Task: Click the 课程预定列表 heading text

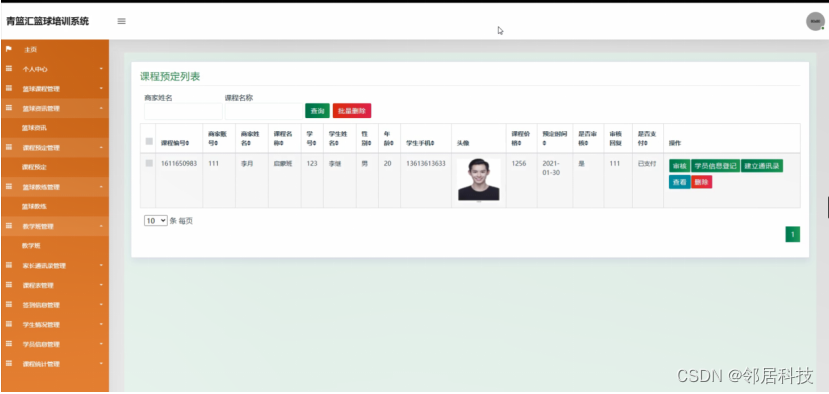Action: (x=170, y=77)
